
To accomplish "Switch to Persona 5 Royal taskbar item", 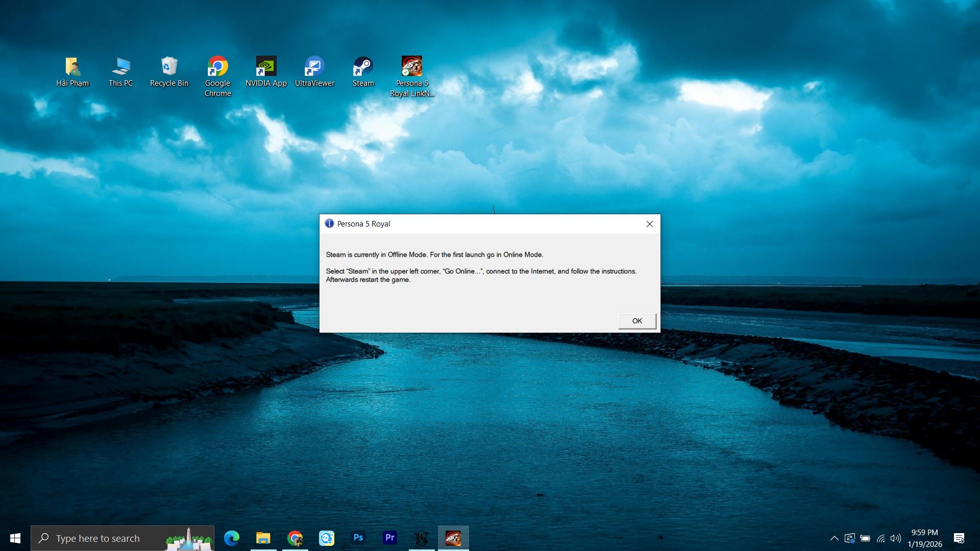I will (453, 538).
